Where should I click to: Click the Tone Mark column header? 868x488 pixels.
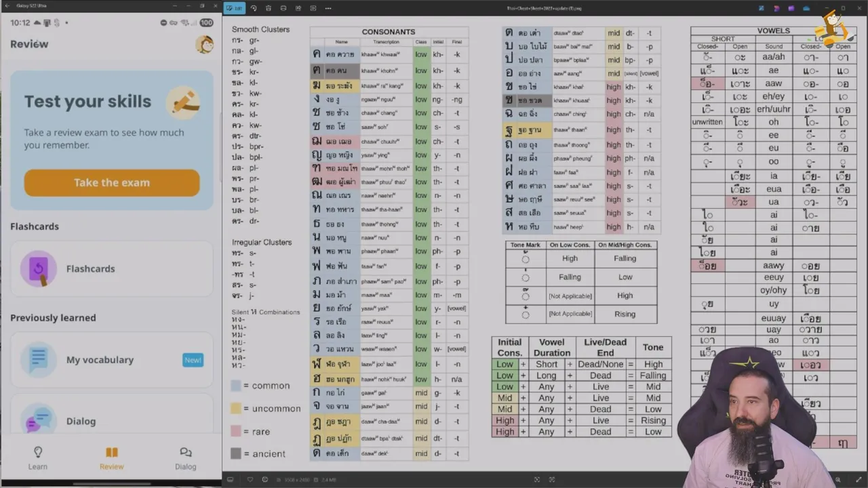(x=526, y=245)
